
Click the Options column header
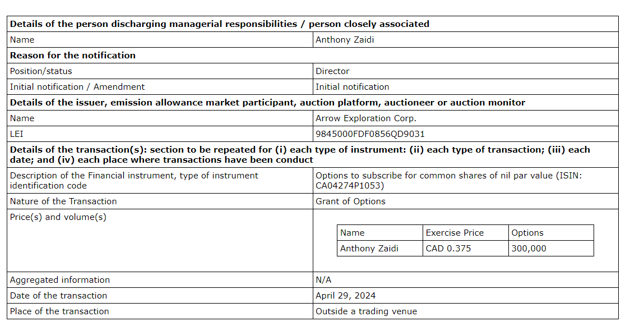coord(527,233)
